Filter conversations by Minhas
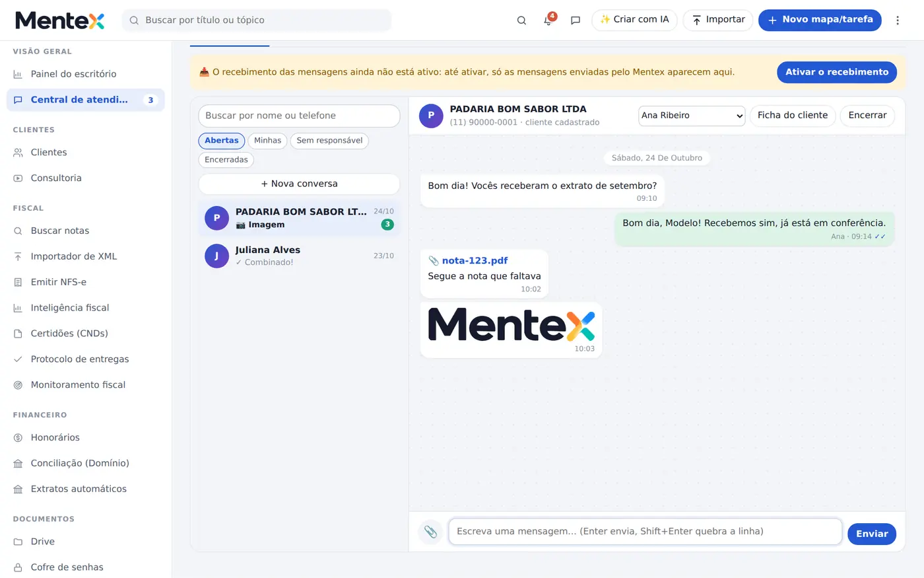Viewport: 924px width, 578px height. [267, 141]
